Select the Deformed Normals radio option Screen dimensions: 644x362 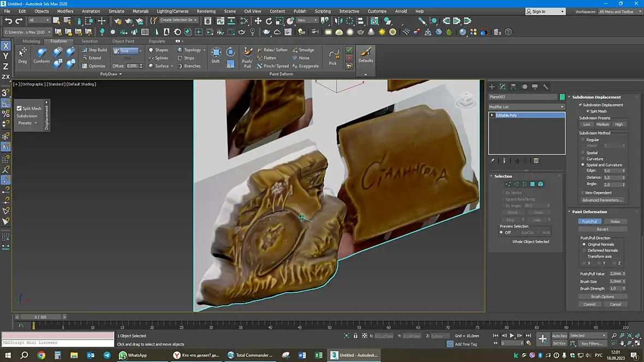583,250
